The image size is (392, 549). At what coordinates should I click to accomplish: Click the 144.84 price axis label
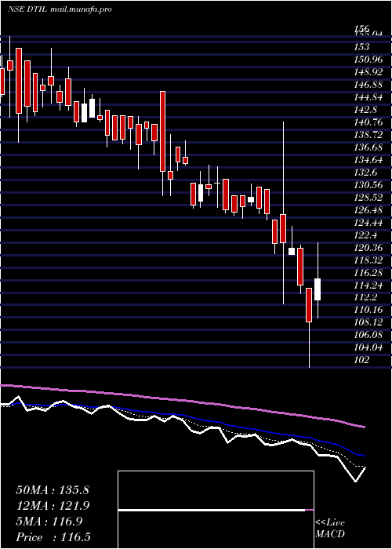tap(368, 97)
